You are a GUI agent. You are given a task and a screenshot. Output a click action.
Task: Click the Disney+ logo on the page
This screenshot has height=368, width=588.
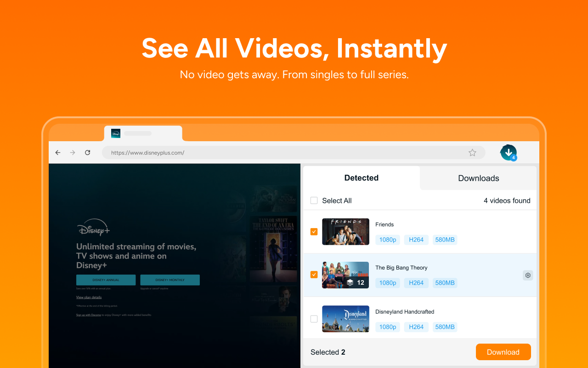pos(93,227)
